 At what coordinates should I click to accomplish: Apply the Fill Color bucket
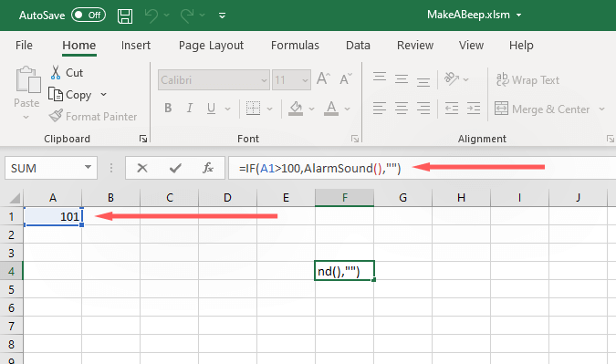(296, 109)
